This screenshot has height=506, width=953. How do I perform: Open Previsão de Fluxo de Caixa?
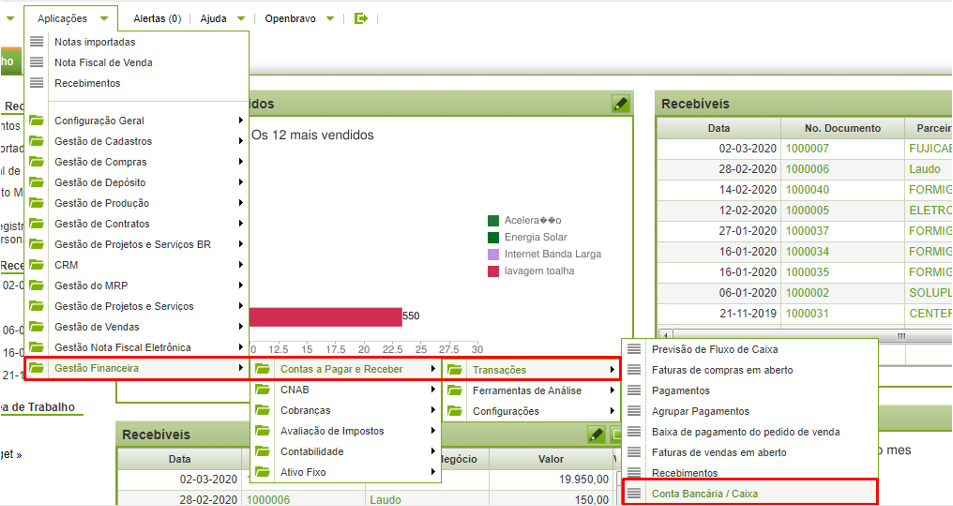click(714, 349)
